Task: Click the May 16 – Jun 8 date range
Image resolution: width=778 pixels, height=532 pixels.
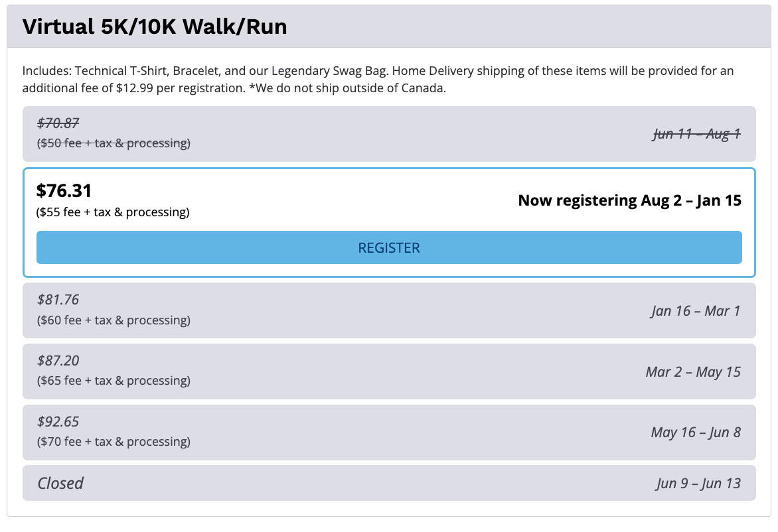Action: [x=695, y=432]
